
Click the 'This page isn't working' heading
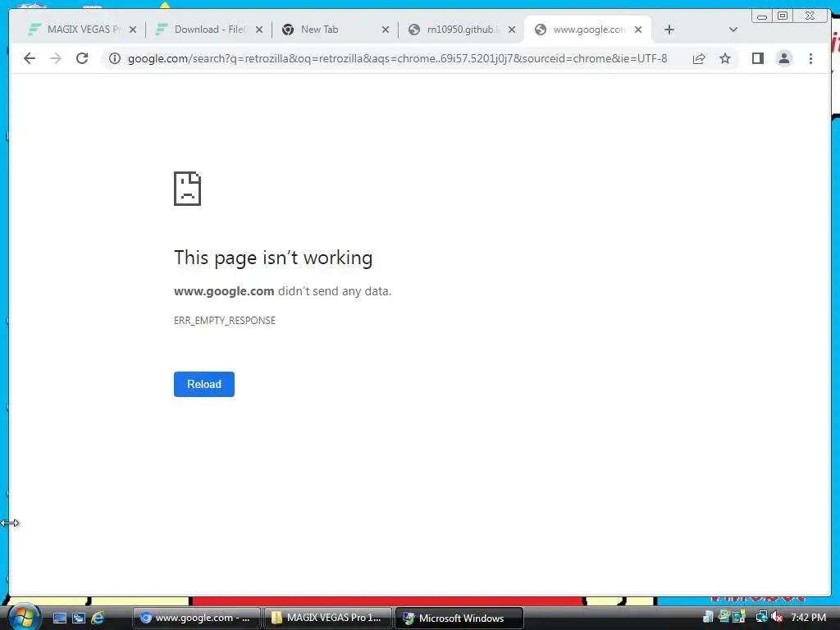pyautogui.click(x=273, y=258)
